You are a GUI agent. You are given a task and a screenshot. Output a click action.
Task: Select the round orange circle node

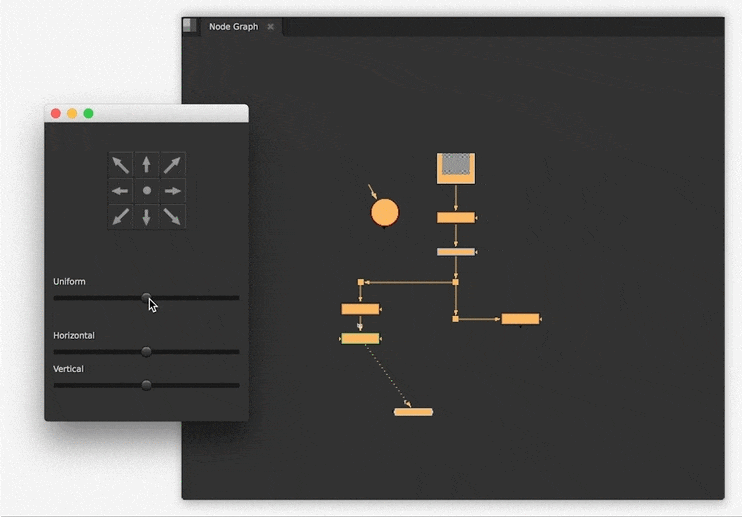tap(385, 213)
